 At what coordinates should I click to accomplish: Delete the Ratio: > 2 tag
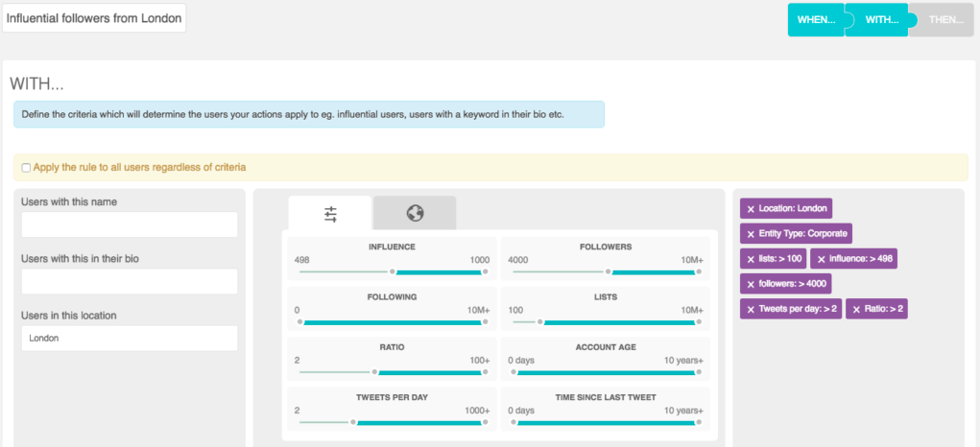click(856, 309)
